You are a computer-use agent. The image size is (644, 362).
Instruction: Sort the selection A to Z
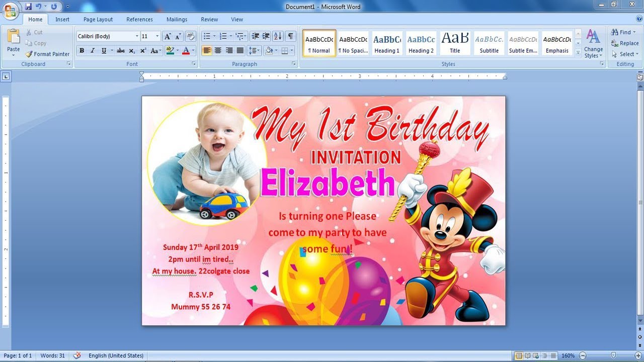pyautogui.click(x=278, y=36)
